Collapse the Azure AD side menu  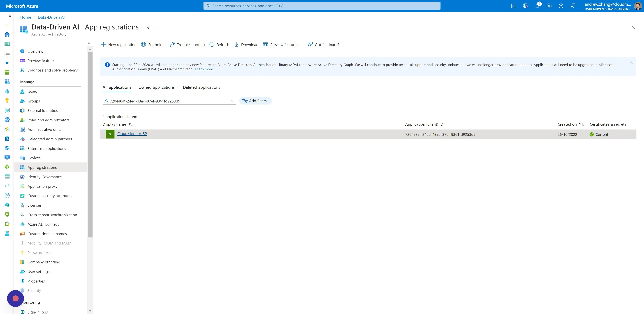click(89, 43)
